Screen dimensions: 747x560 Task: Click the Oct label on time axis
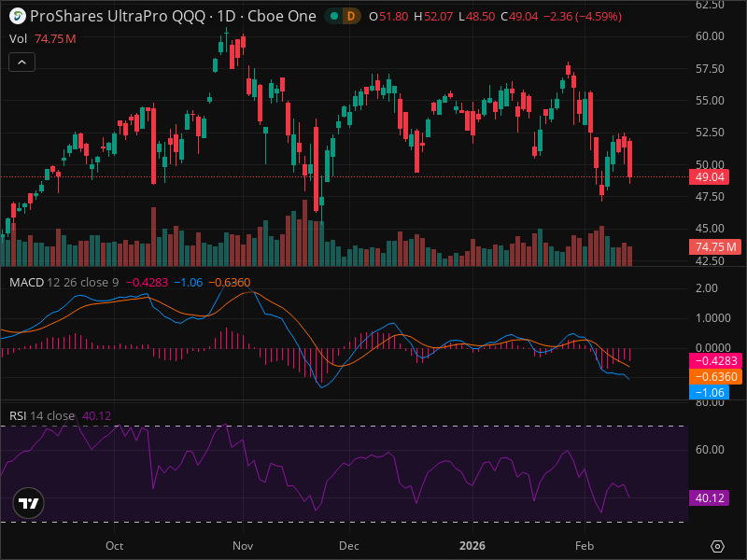click(114, 546)
